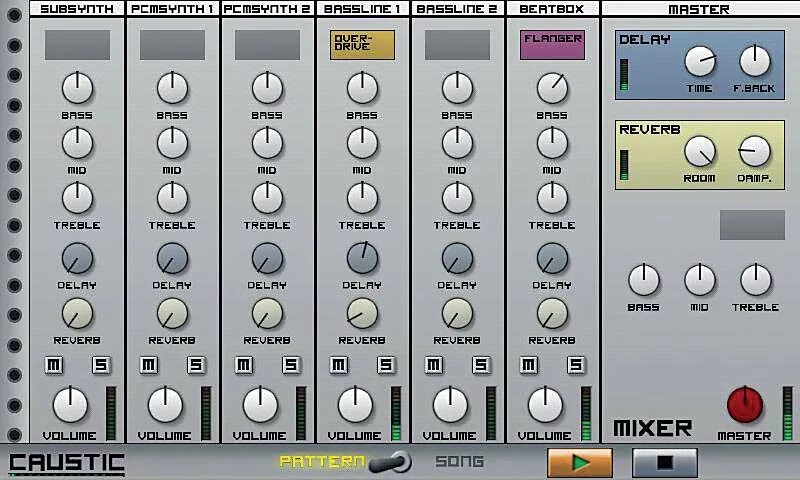Click the Delay F.Back knob
This screenshot has height=480, width=800.
tap(755, 62)
